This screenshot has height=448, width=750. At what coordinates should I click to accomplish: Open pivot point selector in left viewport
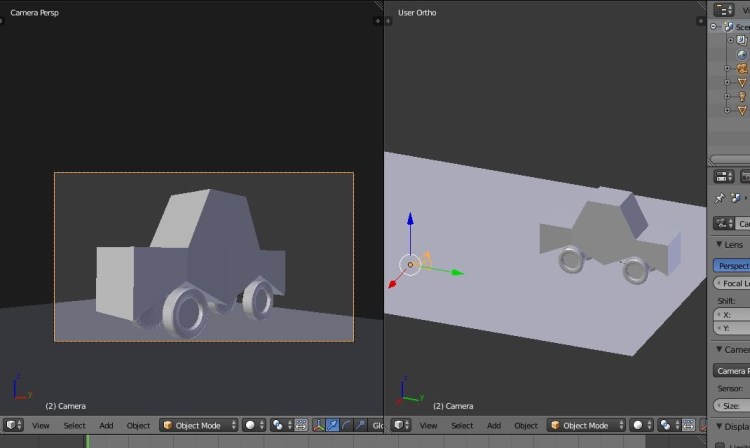point(280,425)
